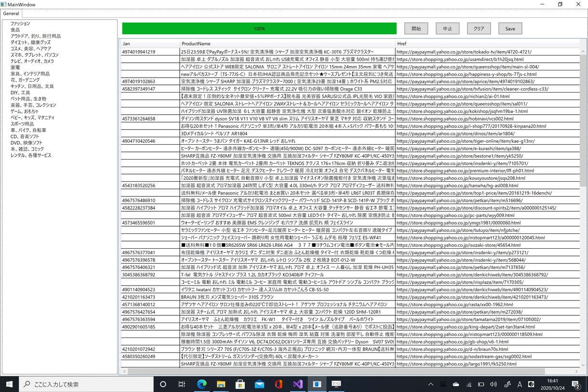This screenshot has height=392, width=588.
Task: Click the vertical scrollbar of the table
Action: tap(583, 203)
